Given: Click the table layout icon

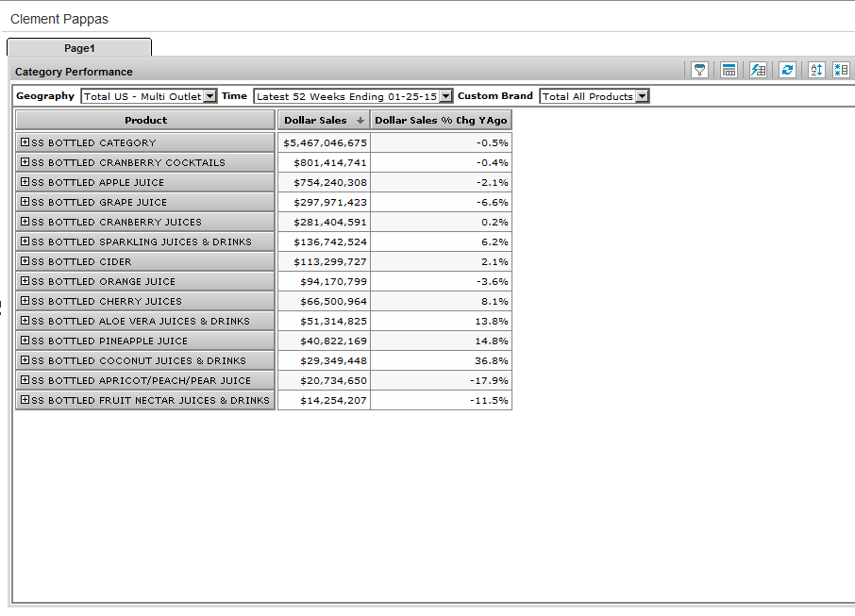Looking at the screenshot, I should (x=729, y=70).
